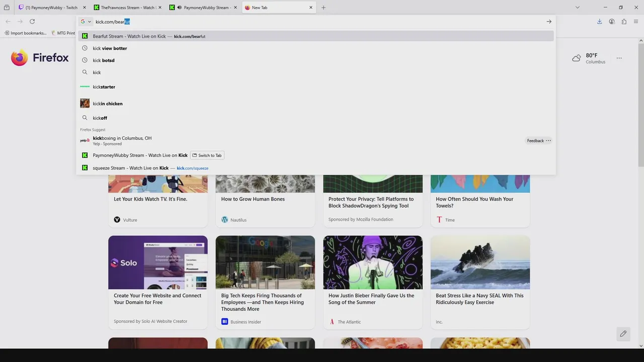This screenshot has width=644, height=362.
Task: Open the Extensions puzzle icon
Action: [x=624, y=22]
